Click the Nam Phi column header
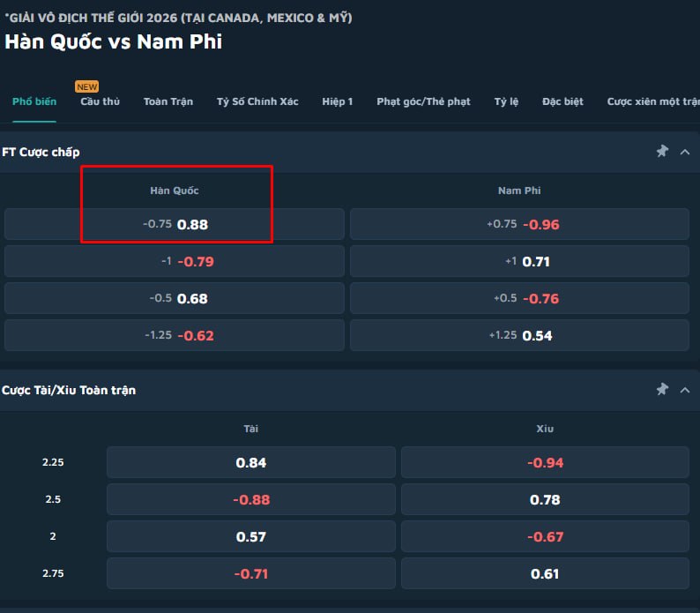700x613 pixels. click(x=519, y=191)
